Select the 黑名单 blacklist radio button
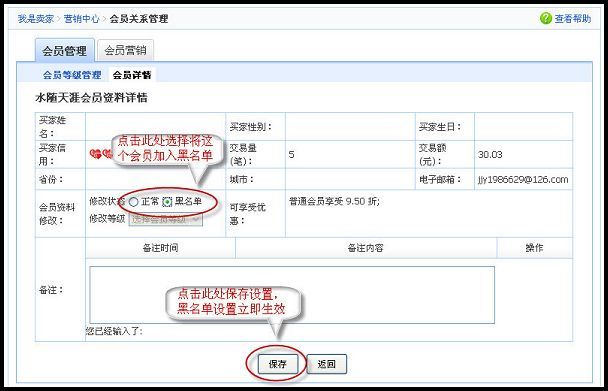 [x=167, y=202]
